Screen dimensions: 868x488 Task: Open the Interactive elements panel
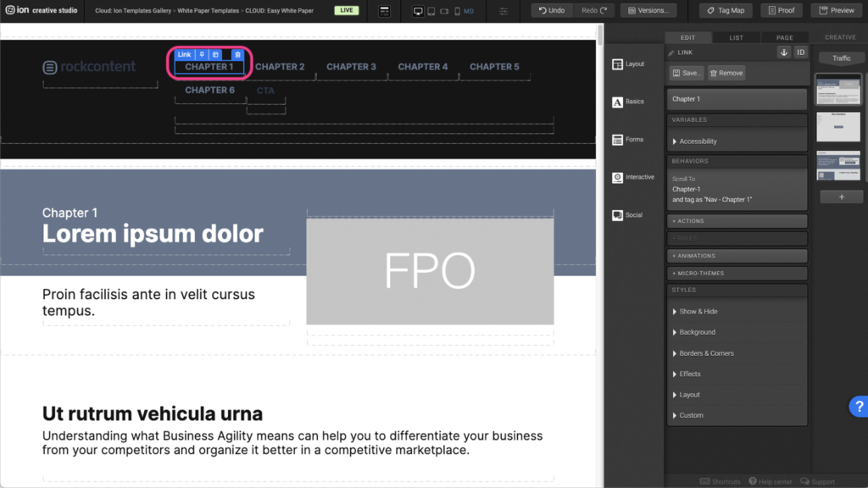633,177
